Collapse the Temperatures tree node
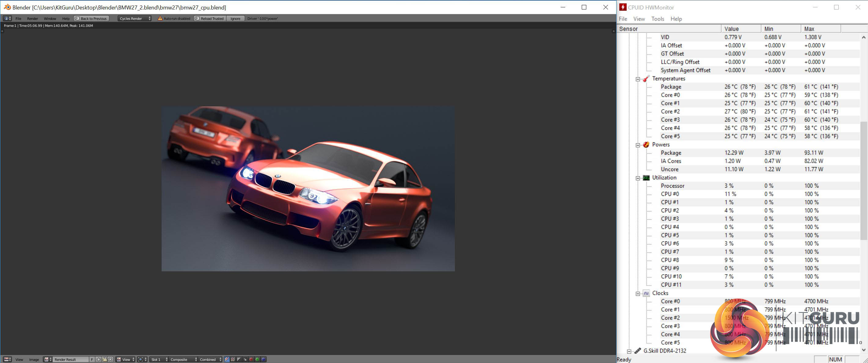The width and height of the screenshot is (868, 363). [x=638, y=79]
